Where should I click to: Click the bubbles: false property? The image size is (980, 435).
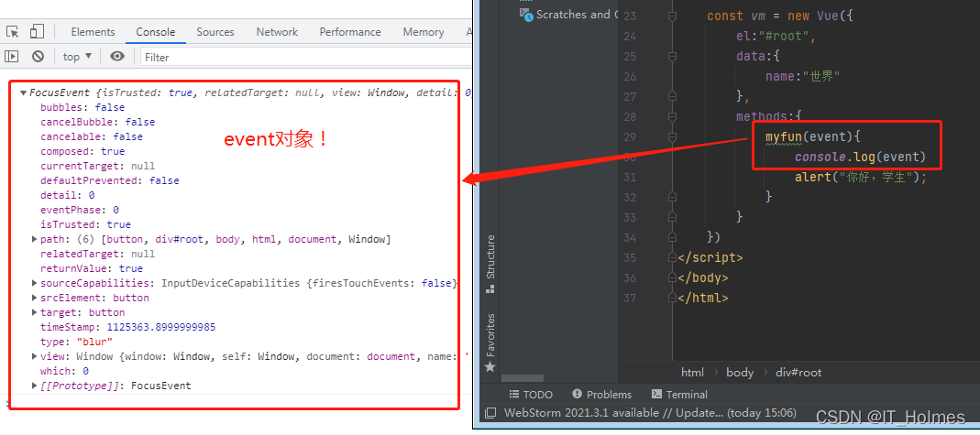point(83,107)
